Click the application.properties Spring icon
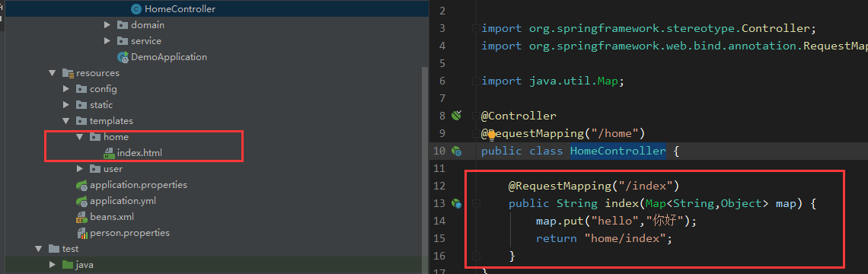868x274 pixels. coord(82,185)
